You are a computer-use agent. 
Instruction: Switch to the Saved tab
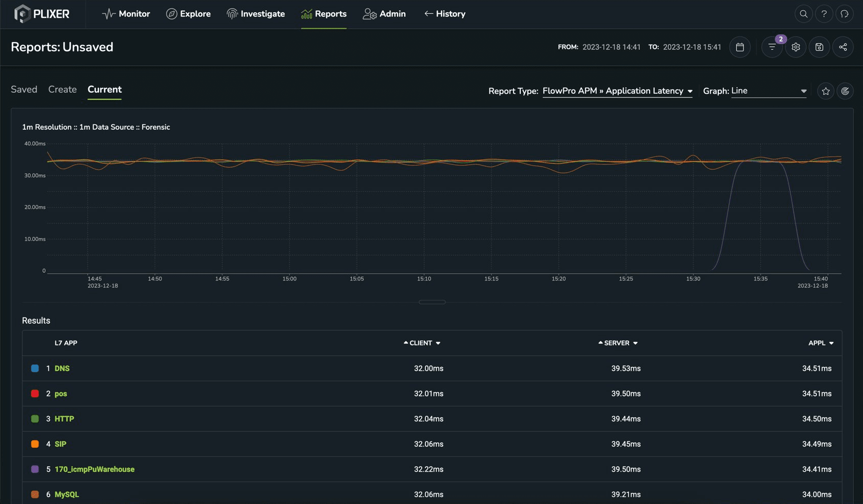point(24,89)
